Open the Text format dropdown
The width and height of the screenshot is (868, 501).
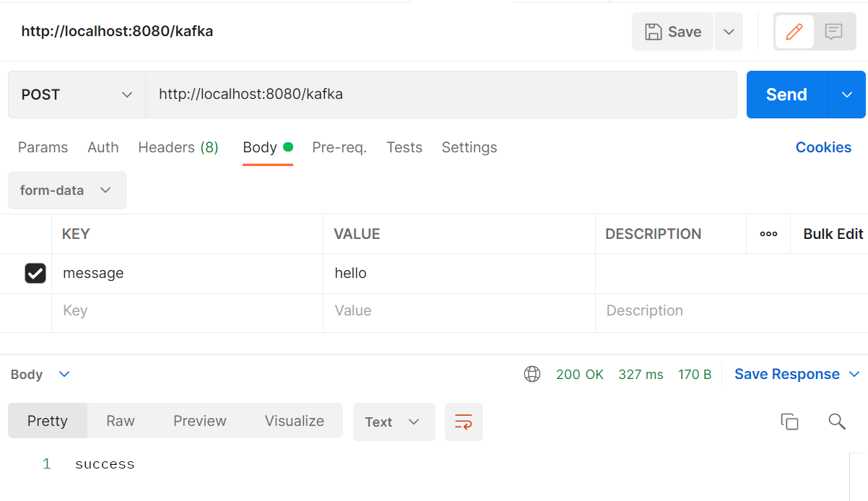click(x=394, y=422)
